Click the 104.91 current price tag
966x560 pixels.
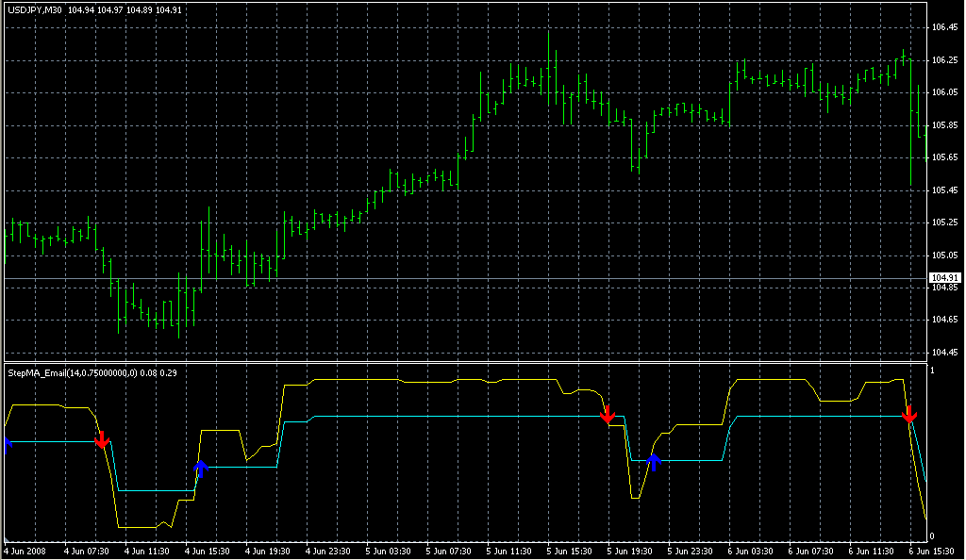tap(943, 277)
